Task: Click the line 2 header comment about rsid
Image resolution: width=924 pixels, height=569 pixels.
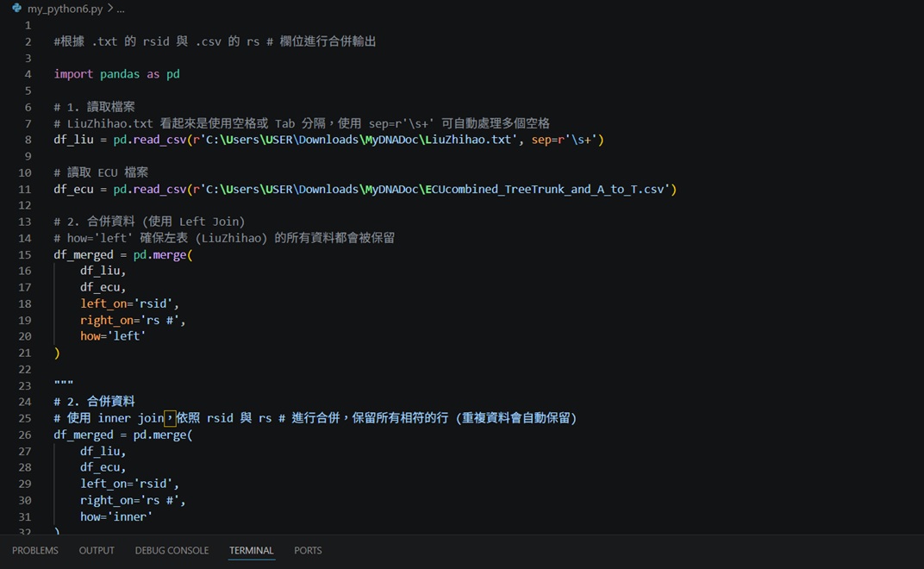Action: tap(215, 41)
